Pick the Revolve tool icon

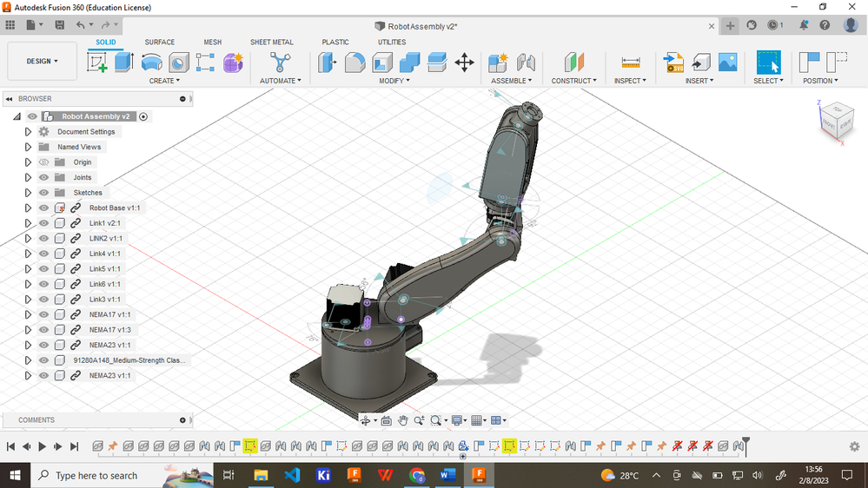coord(151,62)
